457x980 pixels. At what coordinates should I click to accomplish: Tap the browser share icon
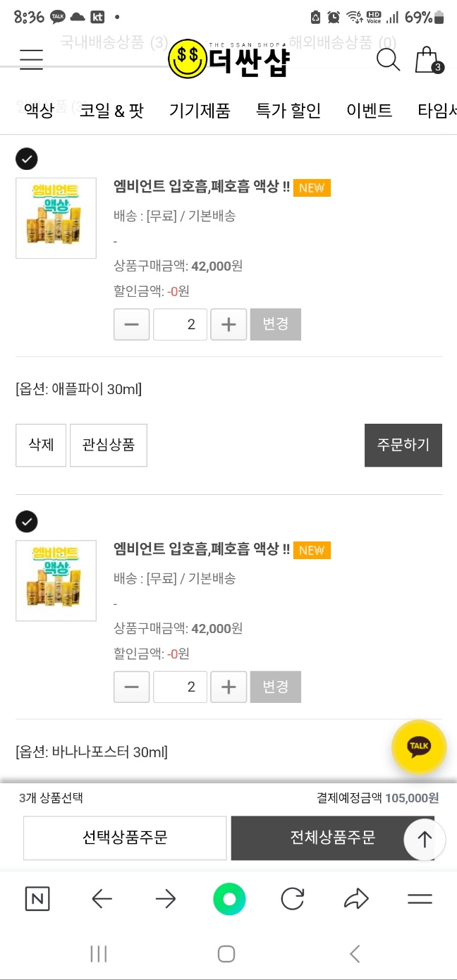pos(356,899)
